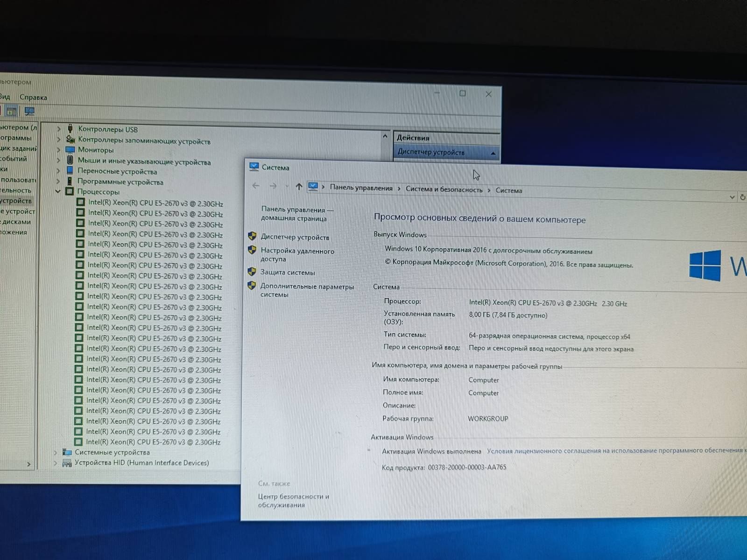This screenshot has height=560, width=747.
Task: Refresh the Система window
Action: (742, 197)
